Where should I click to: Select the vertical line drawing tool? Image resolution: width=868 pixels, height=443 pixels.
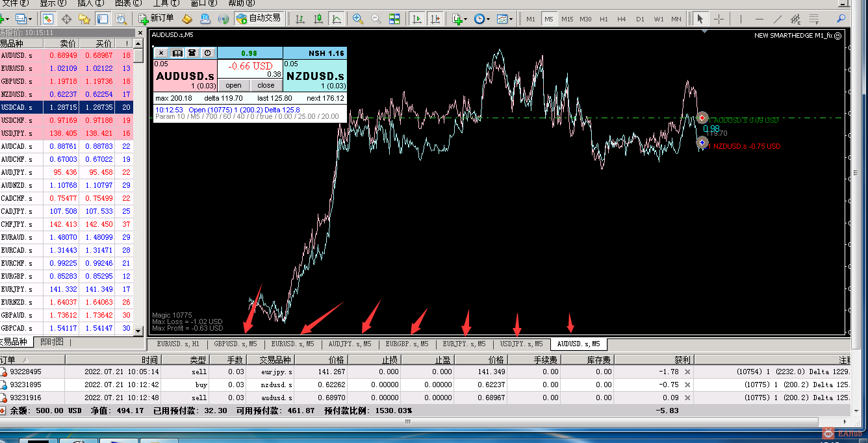[740, 19]
